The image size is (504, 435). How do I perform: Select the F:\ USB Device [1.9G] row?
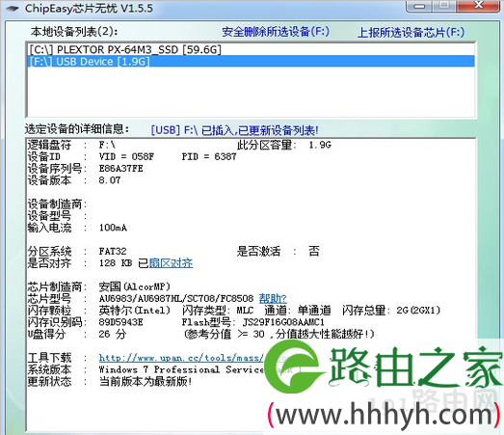click(251, 62)
